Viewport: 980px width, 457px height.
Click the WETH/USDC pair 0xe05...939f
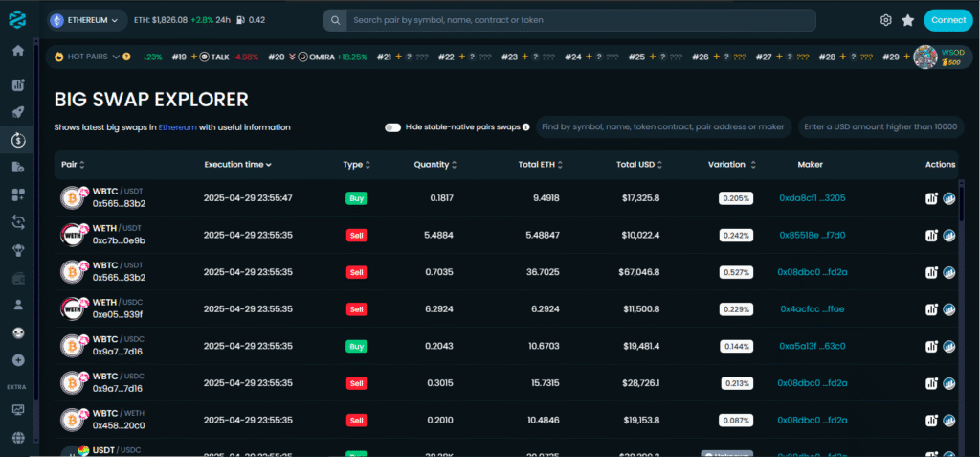pos(118,315)
